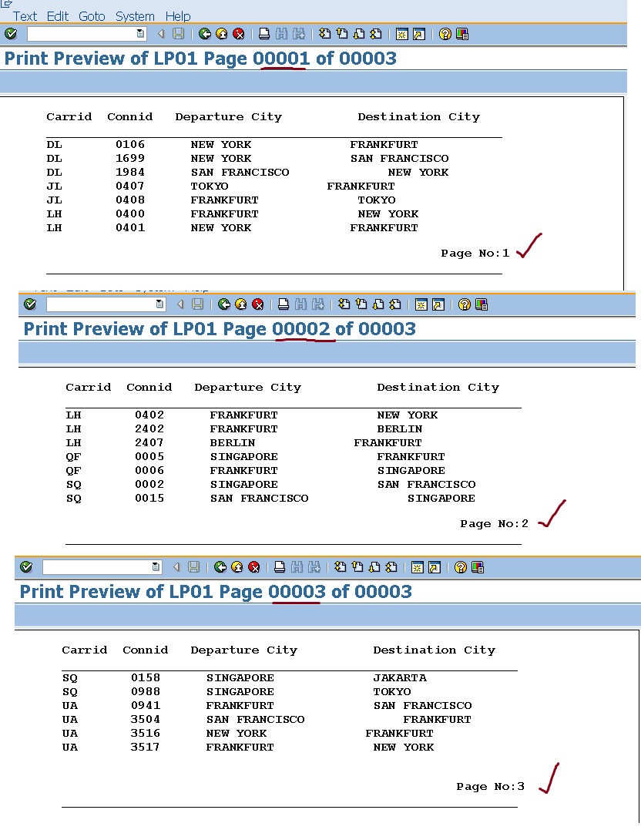This screenshot has height=840, width=641.
Task: Go to First Page in page 00001 toolbar
Action: 324,34
